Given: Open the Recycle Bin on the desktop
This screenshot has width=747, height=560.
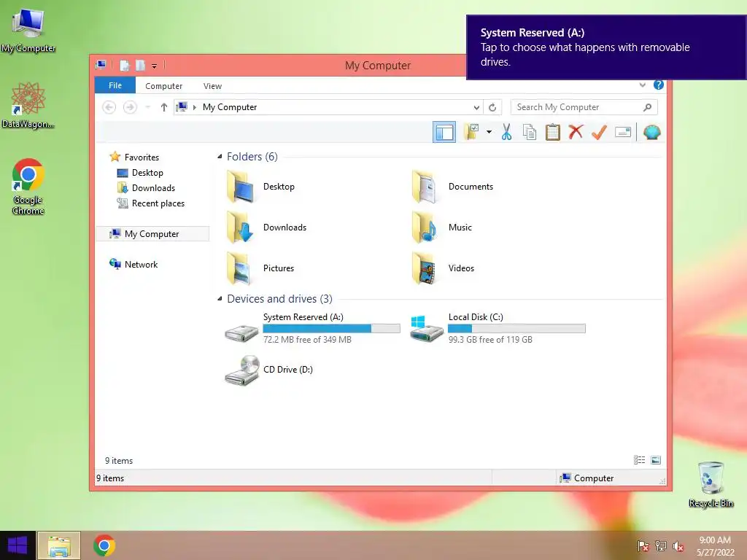Looking at the screenshot, I should (x=711, y=484).
